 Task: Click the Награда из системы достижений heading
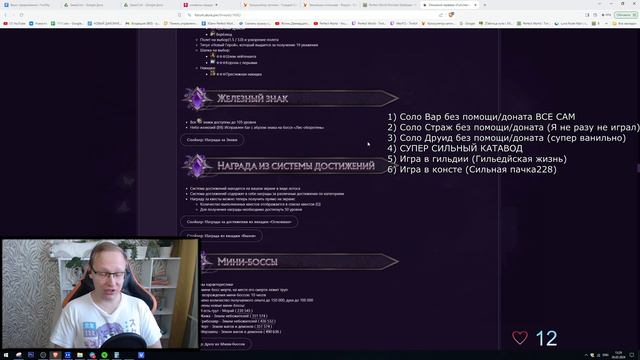coord(296,166)
